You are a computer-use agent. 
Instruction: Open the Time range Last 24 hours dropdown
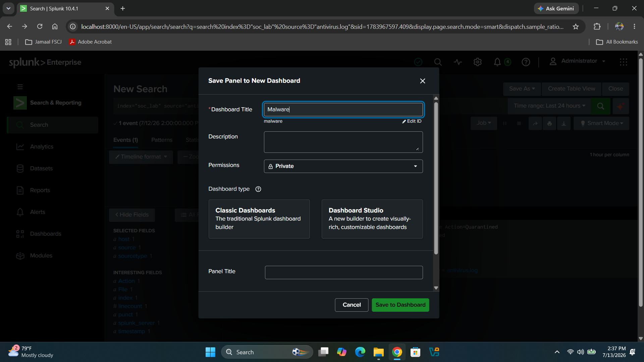tap(549, 106)
